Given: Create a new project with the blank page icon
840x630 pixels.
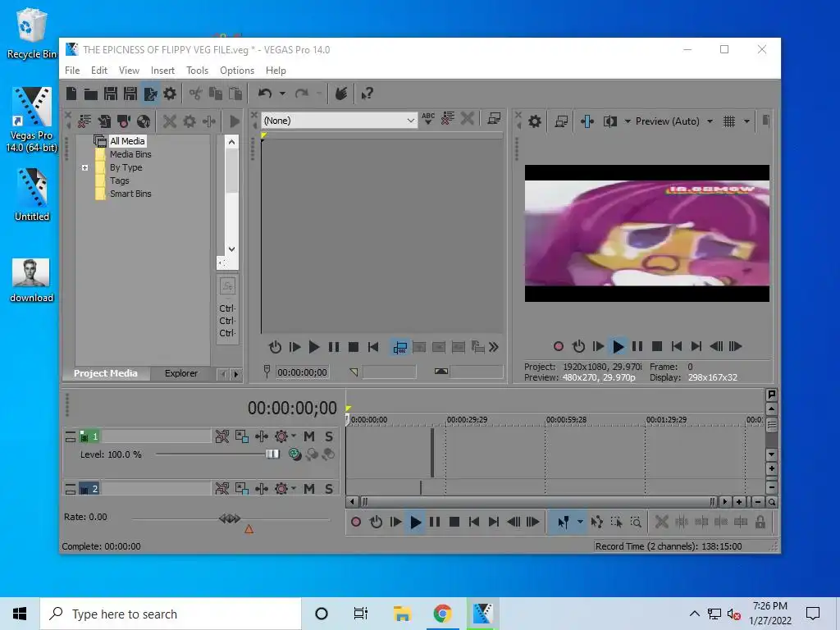Looking at the screenshot, I should [x=71, y=94].
